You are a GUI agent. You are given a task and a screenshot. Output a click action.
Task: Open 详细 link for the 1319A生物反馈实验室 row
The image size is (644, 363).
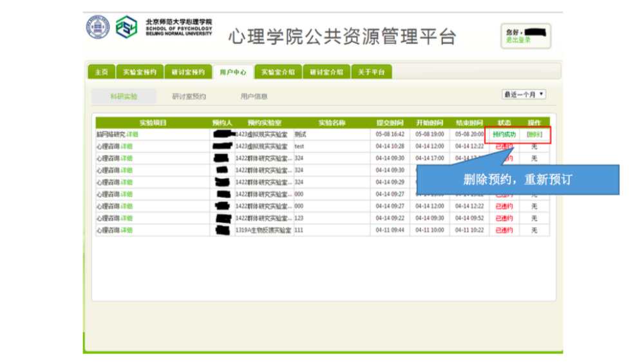click(126, 230)
